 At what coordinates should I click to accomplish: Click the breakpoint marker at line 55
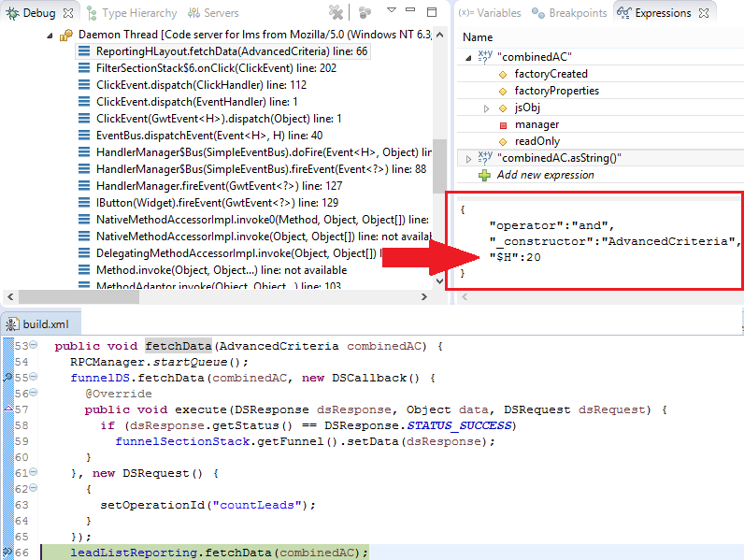click(7, 378)
